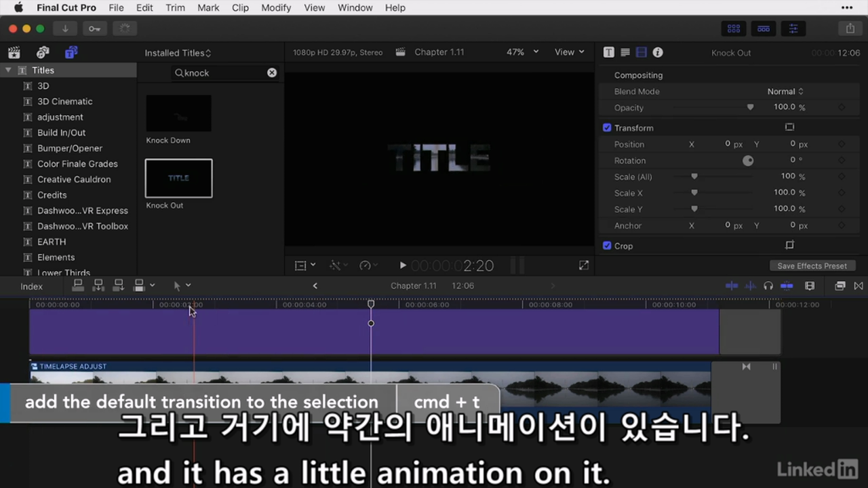Toggle the browser panel grid icon

734,28
